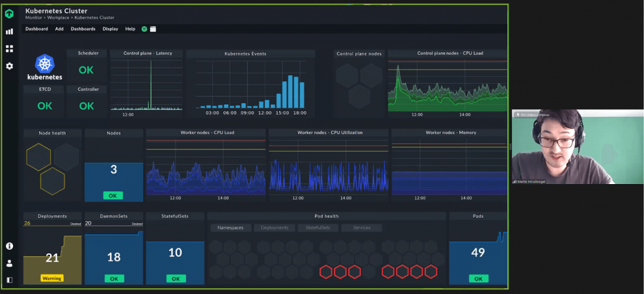Open the Setup gear sidebar icon

click(x=9, y=66)
